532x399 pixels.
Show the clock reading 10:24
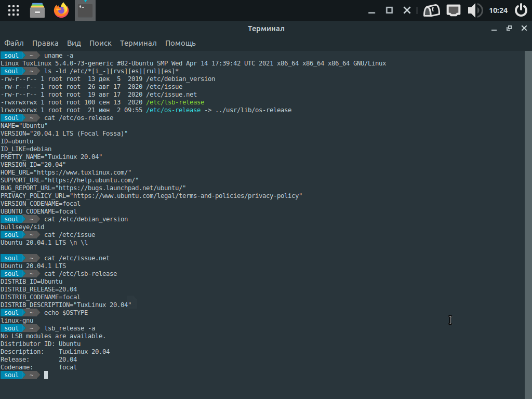click(x=498, y=10)
